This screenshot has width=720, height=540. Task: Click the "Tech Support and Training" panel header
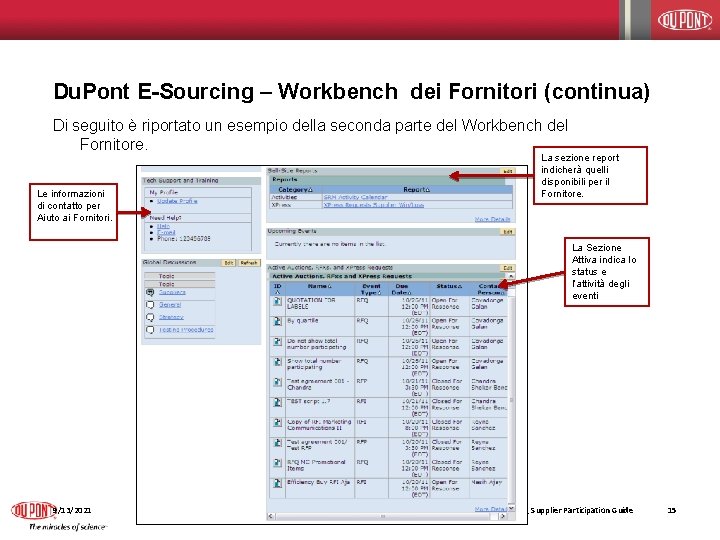(x=201, y=181)
